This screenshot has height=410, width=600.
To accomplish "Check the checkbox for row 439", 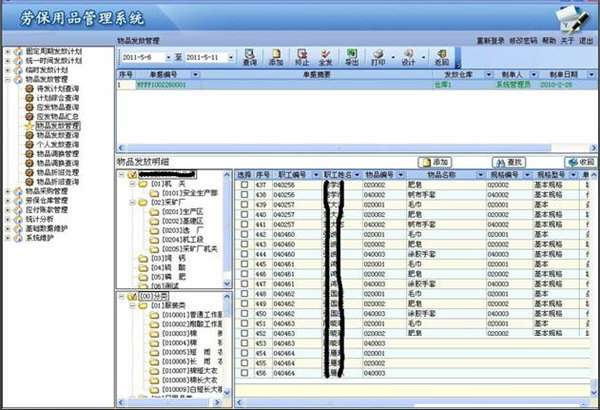I will 244,204.
